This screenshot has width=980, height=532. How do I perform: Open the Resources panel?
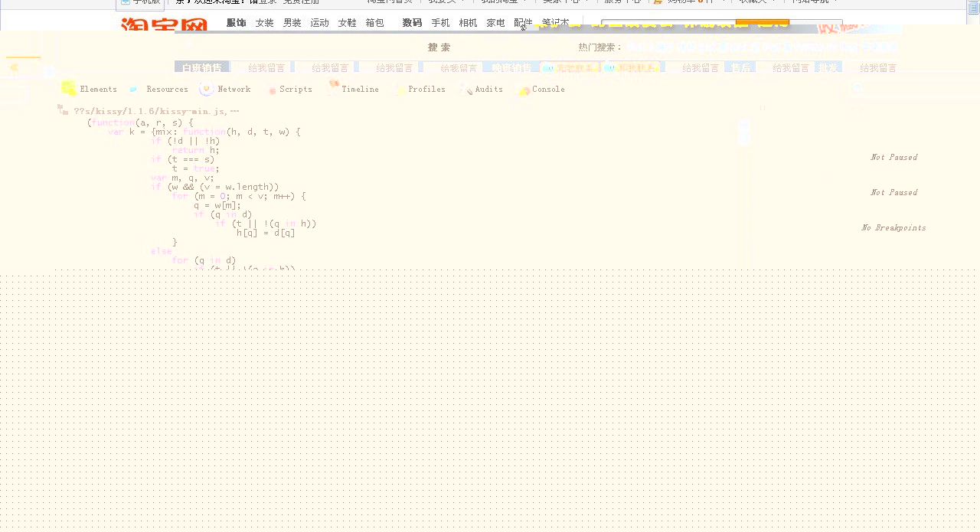pyautogui.click(x=167, y=89)
